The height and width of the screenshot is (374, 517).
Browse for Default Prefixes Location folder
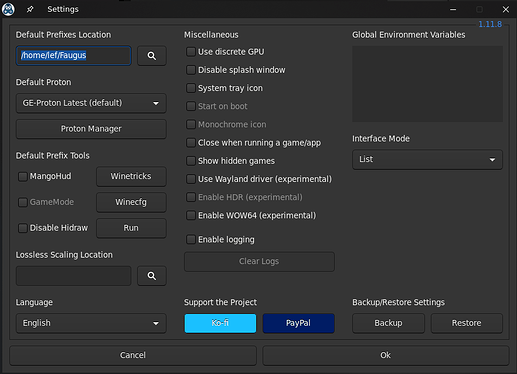coord(152,56)
